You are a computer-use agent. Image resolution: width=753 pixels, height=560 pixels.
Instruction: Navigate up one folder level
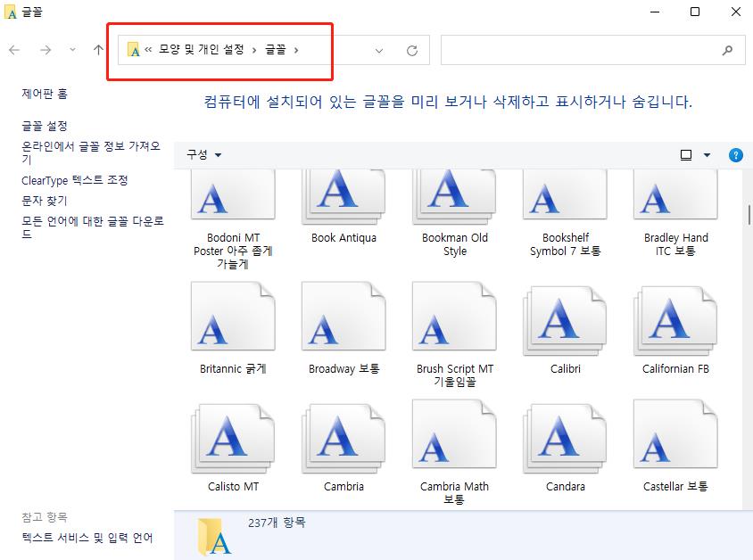(98, 50)
